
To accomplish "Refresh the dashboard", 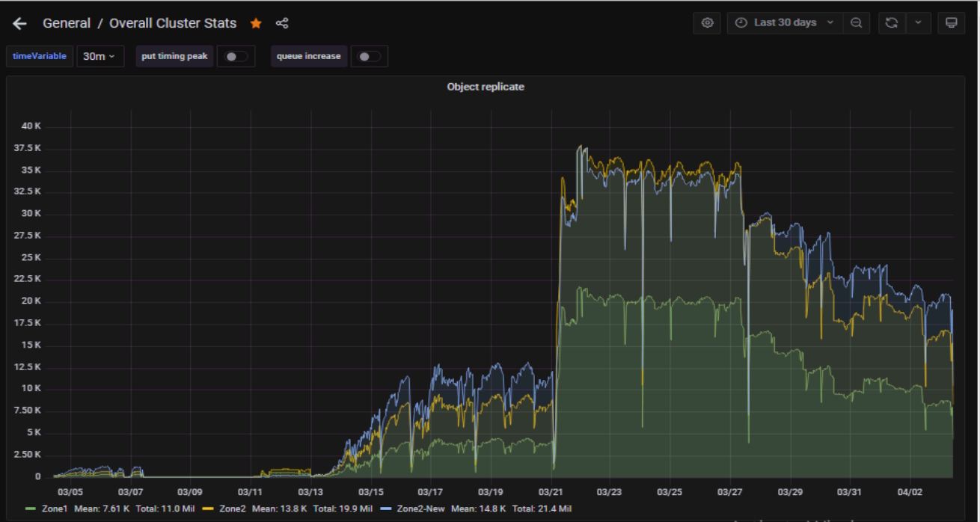I will click(x=891, y=23).
